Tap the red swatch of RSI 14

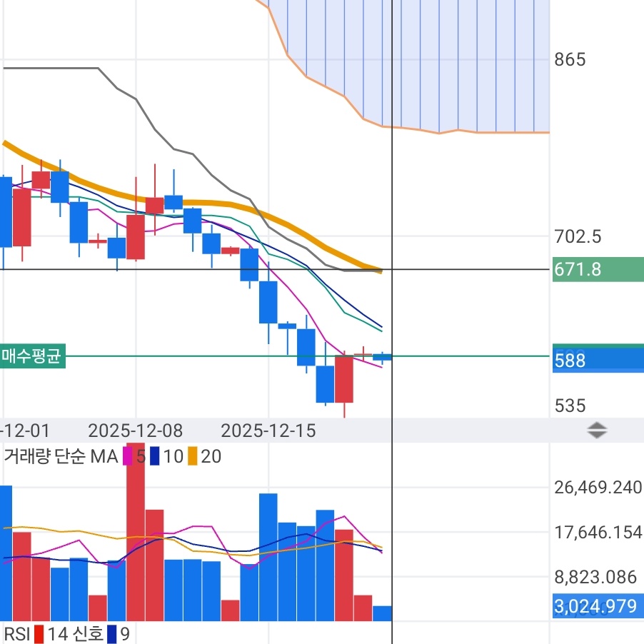tap(39, 634)
